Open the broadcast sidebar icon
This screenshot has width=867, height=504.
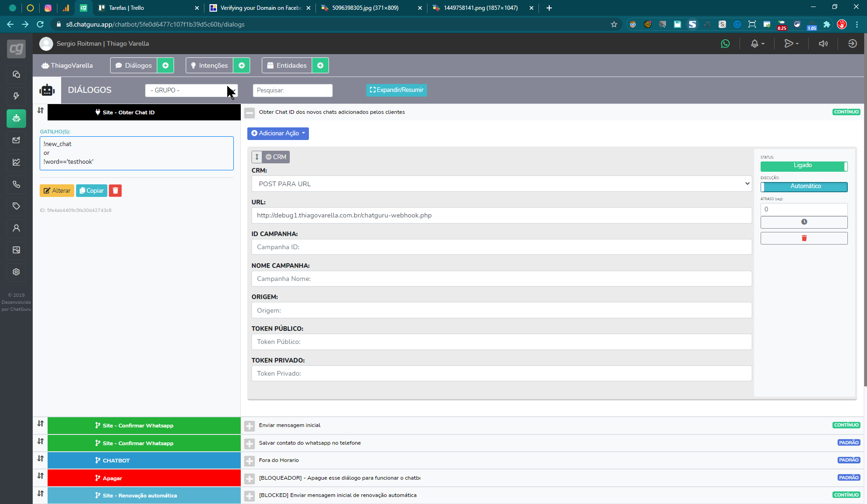point(16,140)
